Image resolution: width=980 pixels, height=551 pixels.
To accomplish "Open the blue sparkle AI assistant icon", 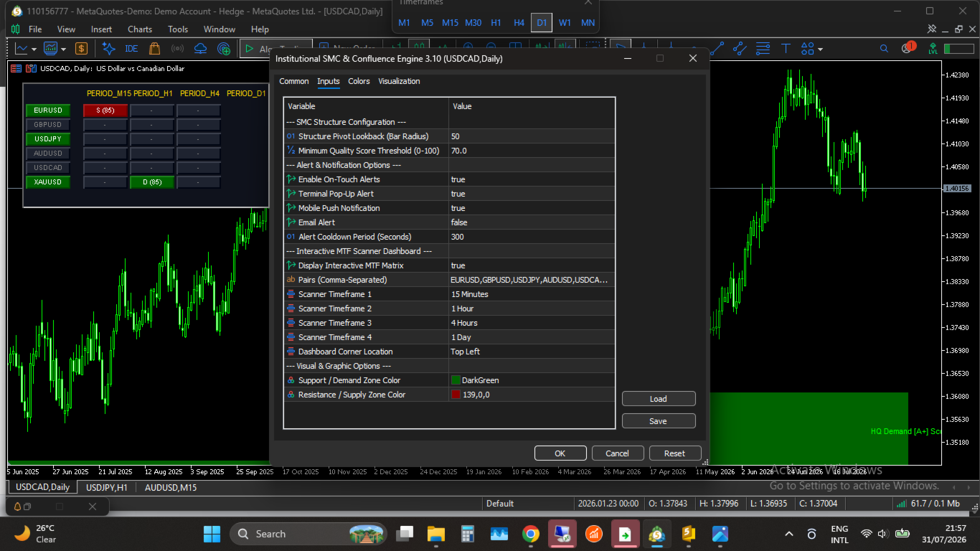I will coord(108,49).
